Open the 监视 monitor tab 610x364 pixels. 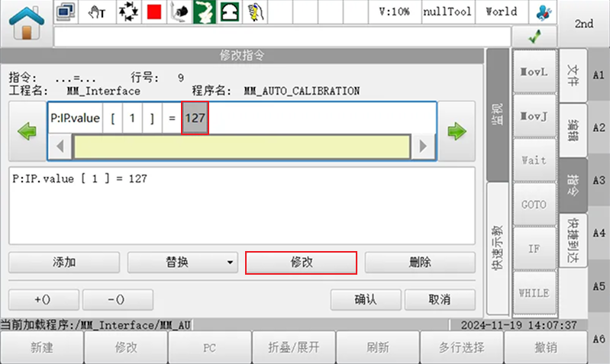point(498,114)
